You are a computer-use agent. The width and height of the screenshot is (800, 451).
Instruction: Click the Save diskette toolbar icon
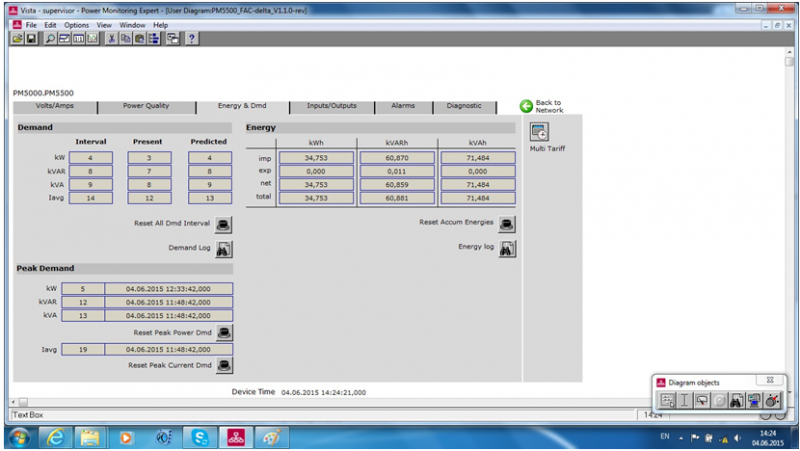(31, 39)
